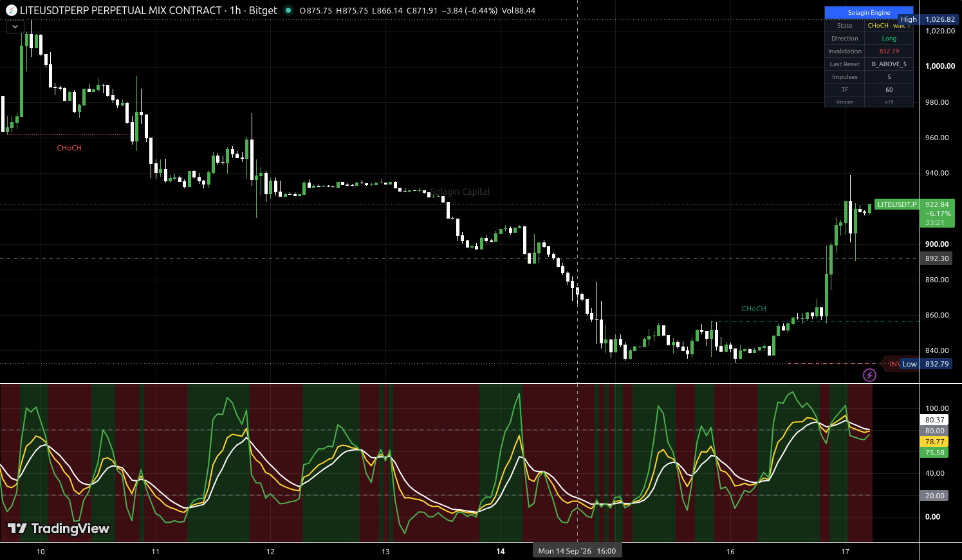Screen dimensions: 962x560
Task: Click the B_ABOVE_5 last reset value
Action: (x=889, y=64)
